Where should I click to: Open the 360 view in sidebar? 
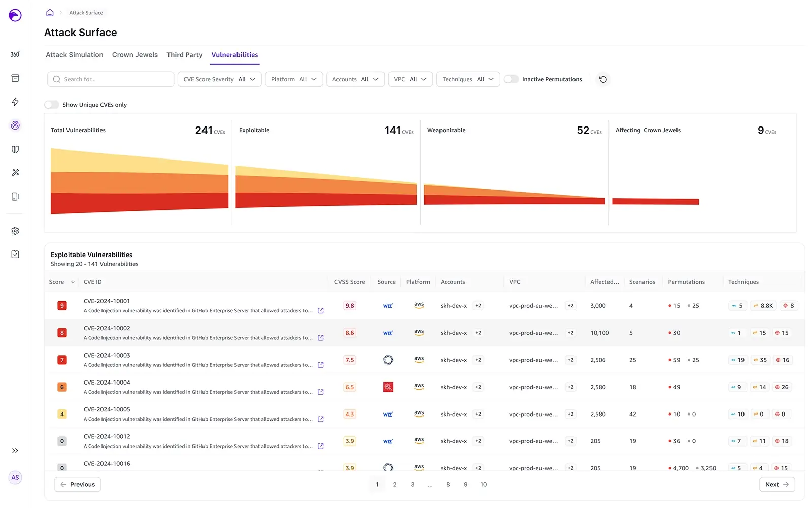(x=15, y=54)
